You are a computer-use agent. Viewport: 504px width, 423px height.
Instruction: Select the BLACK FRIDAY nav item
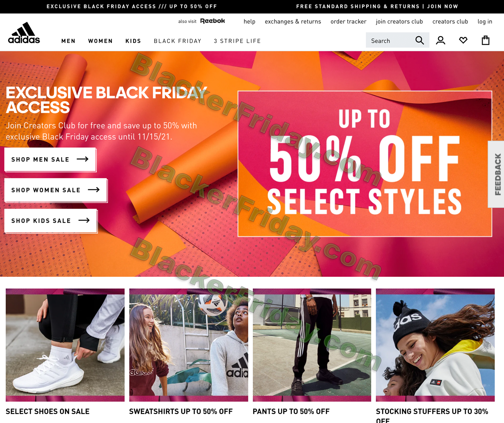click(x=177, y=41)
